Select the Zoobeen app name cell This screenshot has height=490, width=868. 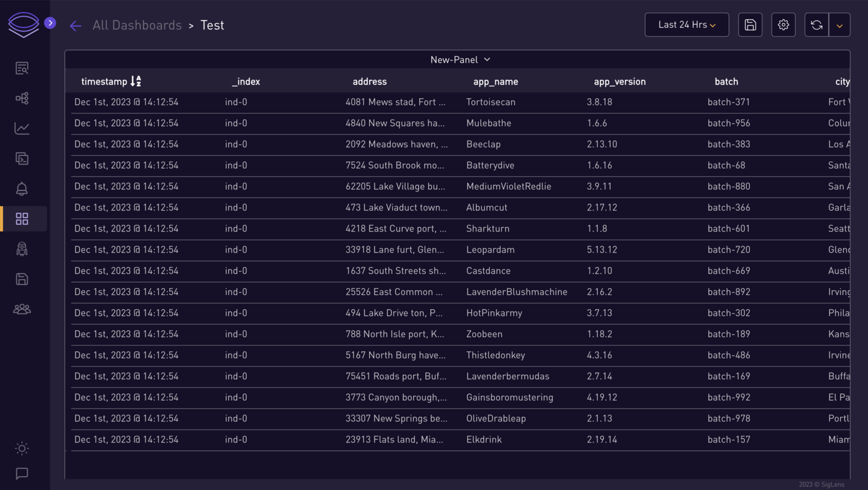click(x=484, y=334)
